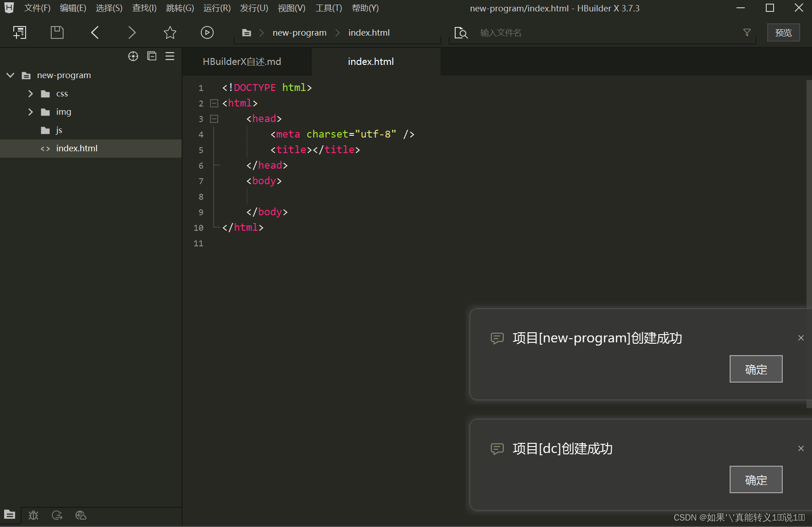Fold the html tag on line 2
This screenshot has height=527, width=812.
[214, 103]
